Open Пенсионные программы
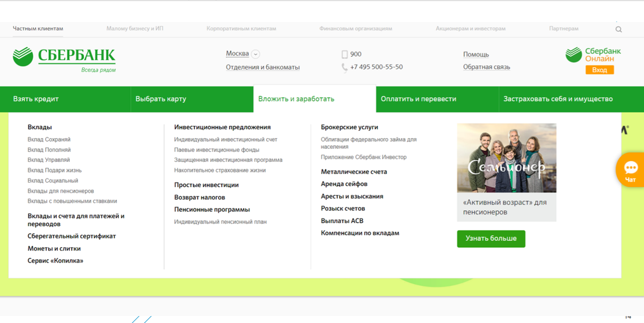 coord(212,210)
